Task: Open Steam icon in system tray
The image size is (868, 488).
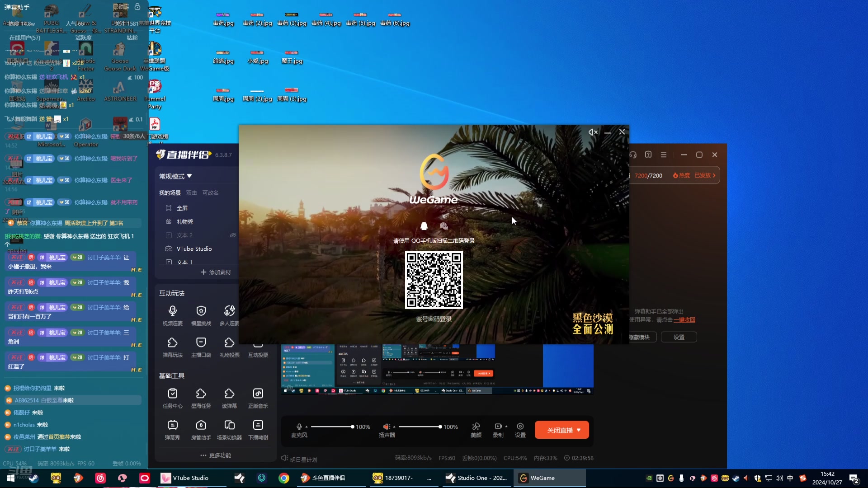Action: tap(736, 478)
